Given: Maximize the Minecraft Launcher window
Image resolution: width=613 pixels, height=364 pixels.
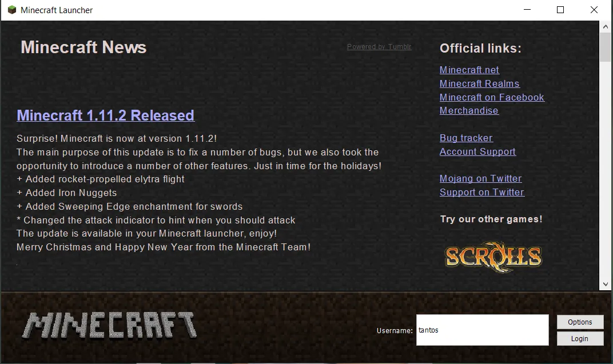Looking at the screenshot, I should point(560,10).
